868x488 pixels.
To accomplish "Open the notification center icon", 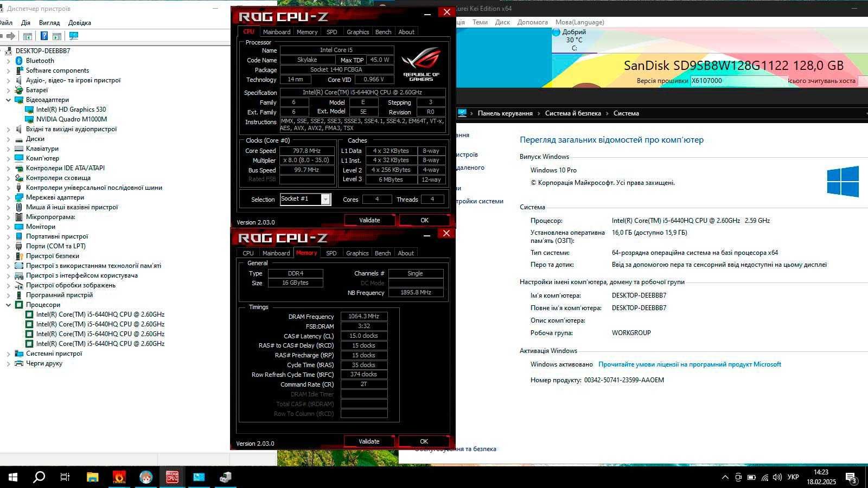I will click(851, 477).
